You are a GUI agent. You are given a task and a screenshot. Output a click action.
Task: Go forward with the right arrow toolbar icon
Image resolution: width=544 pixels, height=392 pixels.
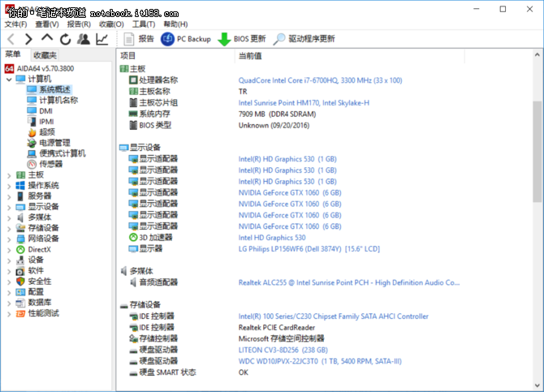28,39
